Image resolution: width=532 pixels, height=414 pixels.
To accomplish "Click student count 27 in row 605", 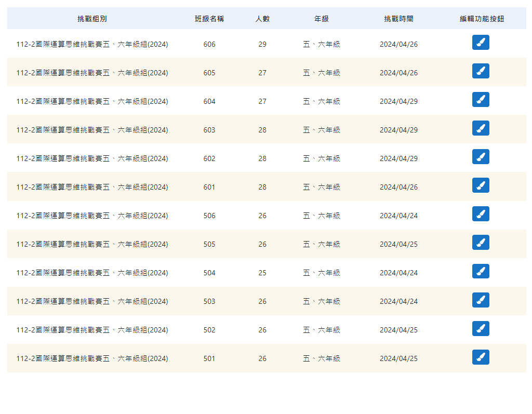I will (x=262, y=73).
